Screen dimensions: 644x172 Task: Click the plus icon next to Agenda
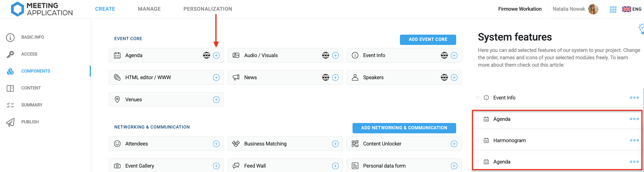coord(217,55)
